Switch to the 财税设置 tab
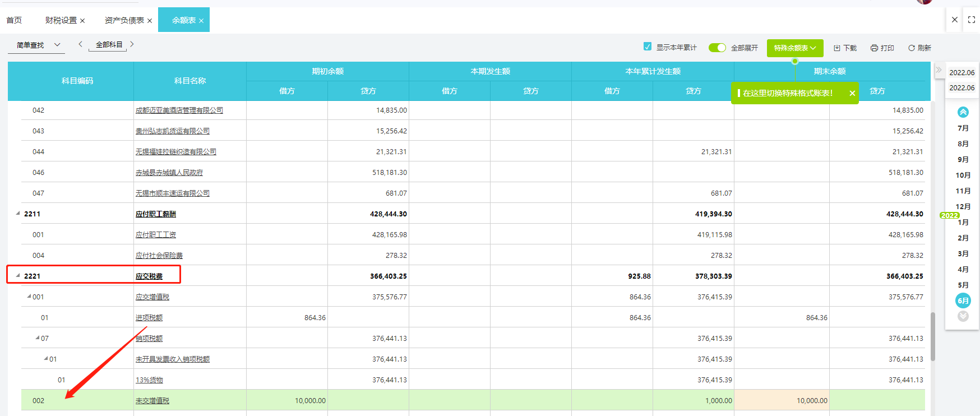The height and width of the screenshot is (416, 980). point(61,20)
